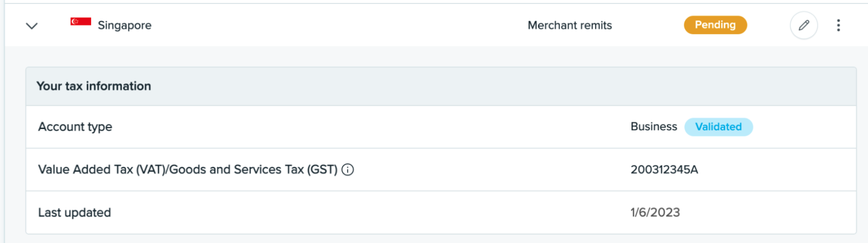Select the Singapore country name
Image resolution: width=868 pixels, height=243 pixels.
coord(125,26)
